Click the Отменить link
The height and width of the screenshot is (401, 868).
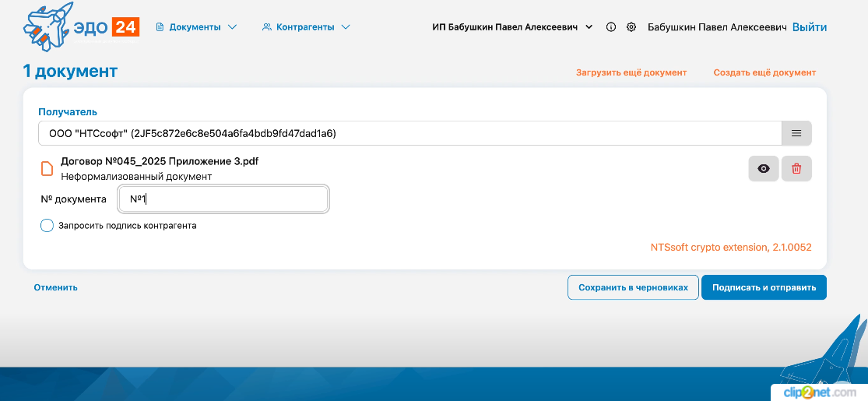click(x=55, y=287)
